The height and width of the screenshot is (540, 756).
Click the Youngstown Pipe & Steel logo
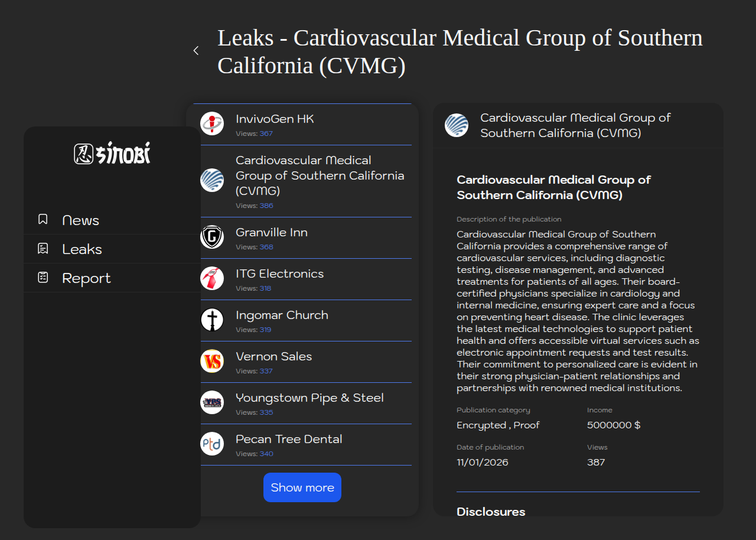click(x=212, y=403)
